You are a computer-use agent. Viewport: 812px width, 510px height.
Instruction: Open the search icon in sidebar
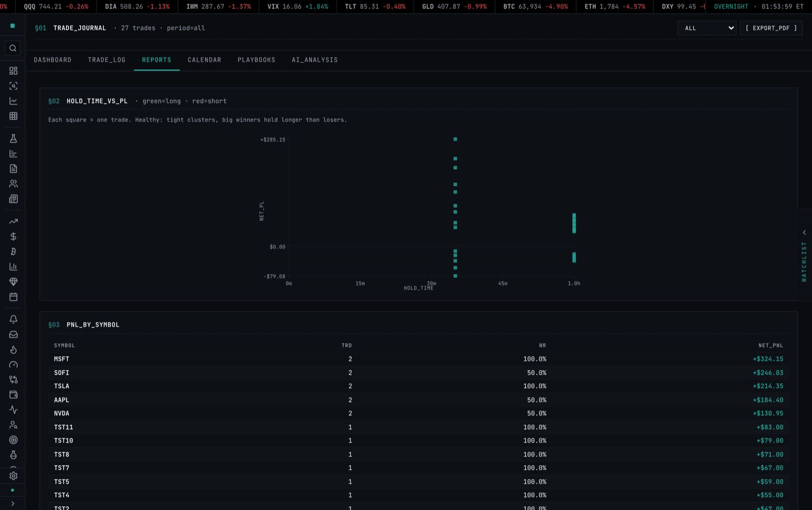[13, 48]
